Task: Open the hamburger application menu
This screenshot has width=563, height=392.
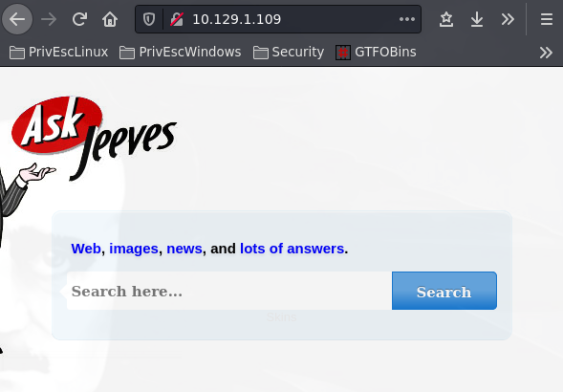Action: click(x=547, y=19)
